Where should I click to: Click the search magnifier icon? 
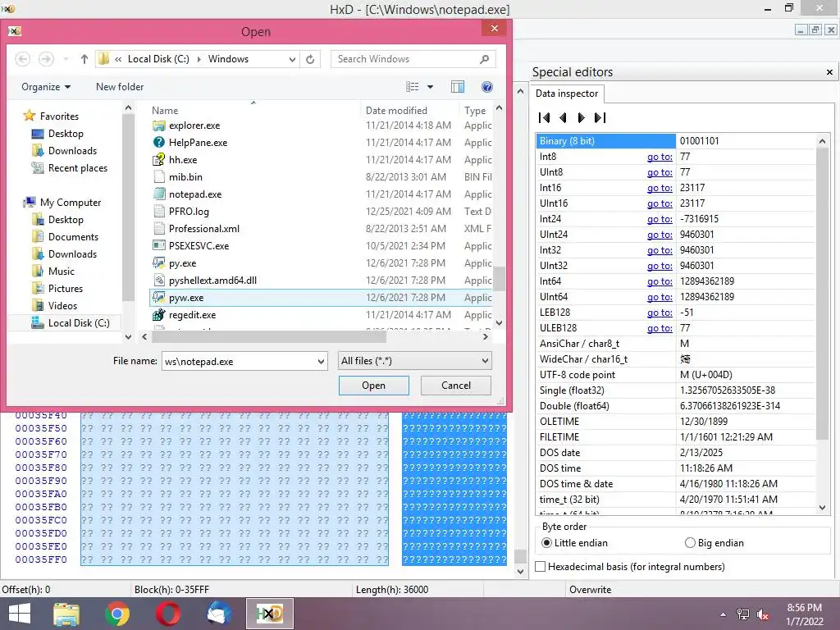484,59
